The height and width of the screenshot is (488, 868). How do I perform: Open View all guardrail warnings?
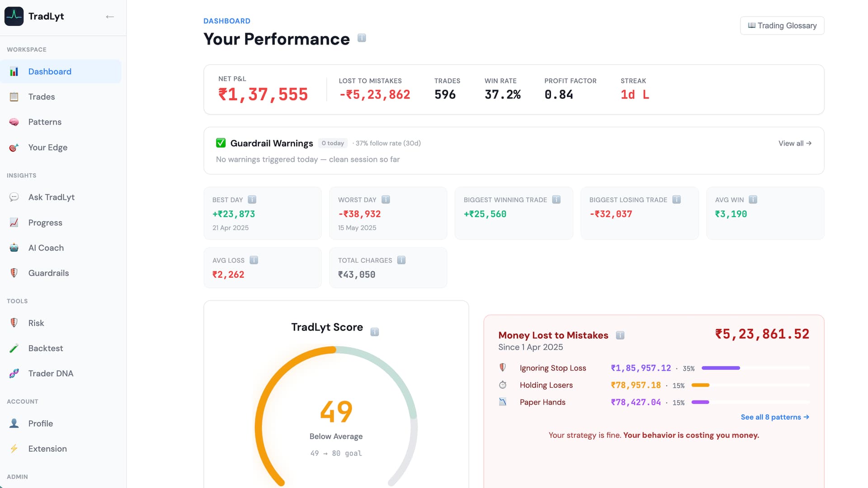[x=795, y=143]
